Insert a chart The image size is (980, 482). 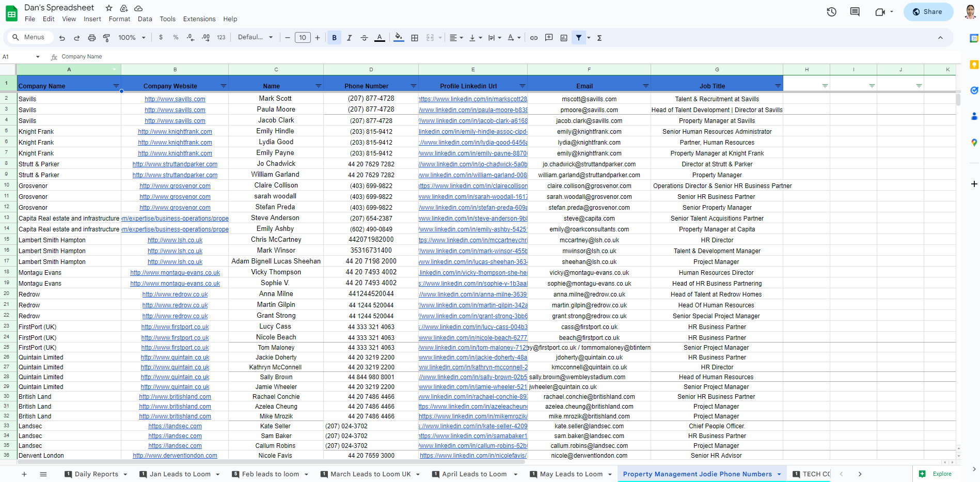(564, 38)
